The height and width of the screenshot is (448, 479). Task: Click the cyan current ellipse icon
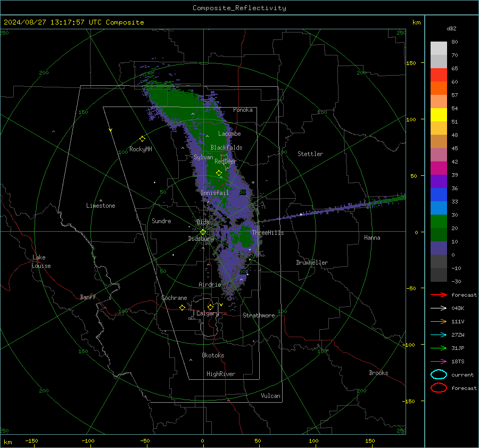pyautogui.click(x=439, y=374)
